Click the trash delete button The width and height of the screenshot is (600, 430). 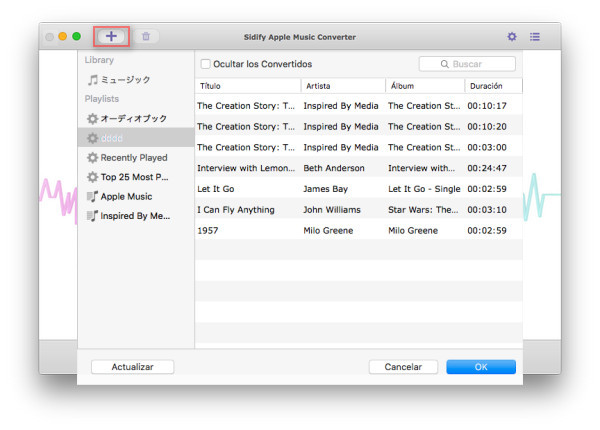click(x=146, y=36)
